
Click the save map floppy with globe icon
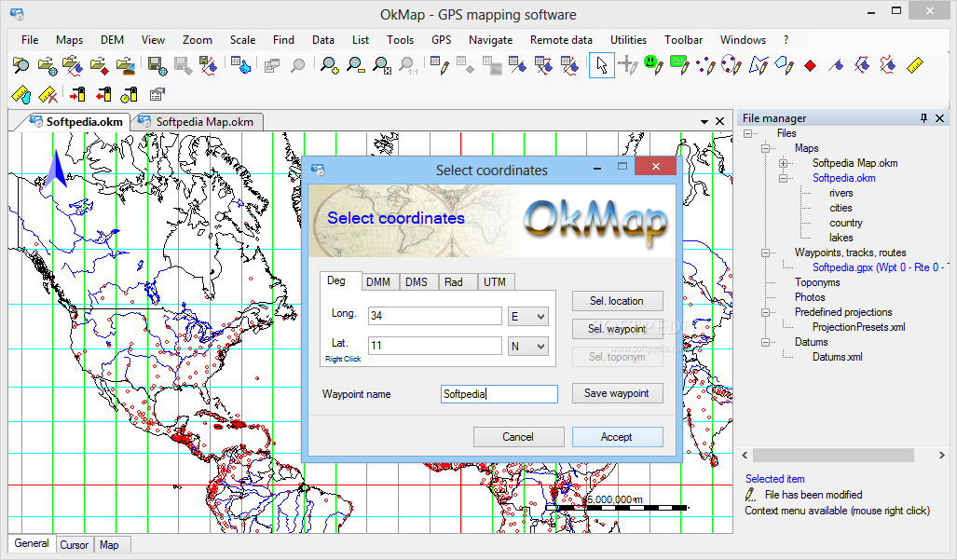157,64
